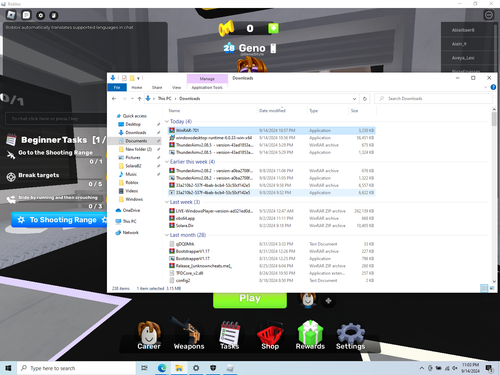Click the green Play button
Viewport: 500px width, 375px height.
pyautogui.click(x=250, y=299)
